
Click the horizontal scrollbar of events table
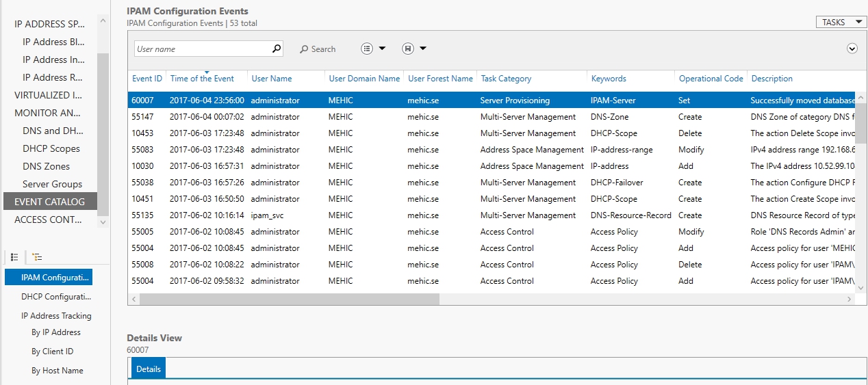289,300
